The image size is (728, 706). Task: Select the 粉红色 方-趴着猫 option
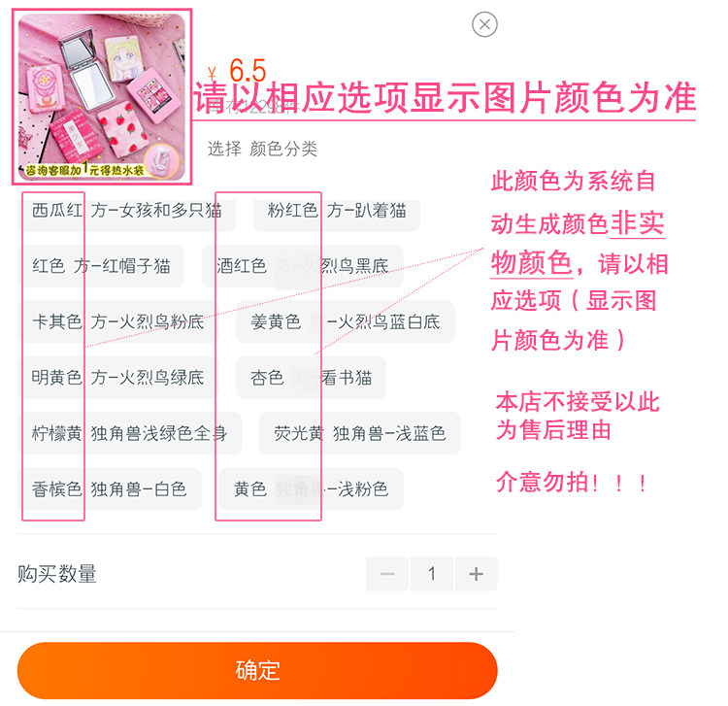point(337,212)
